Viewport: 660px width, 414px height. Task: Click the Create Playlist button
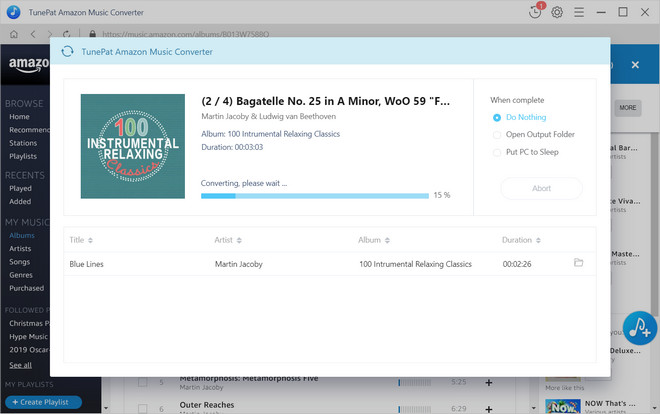(x=43, y=402)
